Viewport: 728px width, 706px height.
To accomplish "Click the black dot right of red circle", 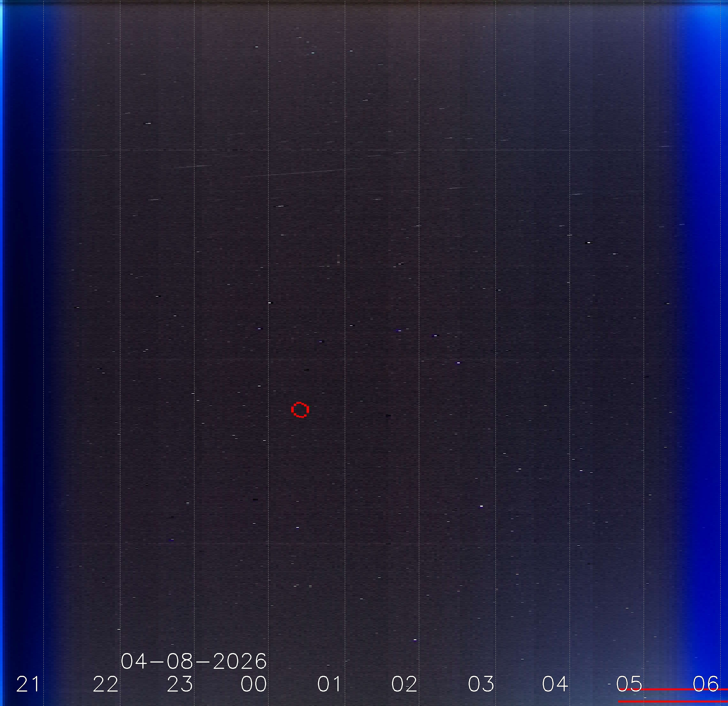I will pyautogui.click(x=388, y=415).
